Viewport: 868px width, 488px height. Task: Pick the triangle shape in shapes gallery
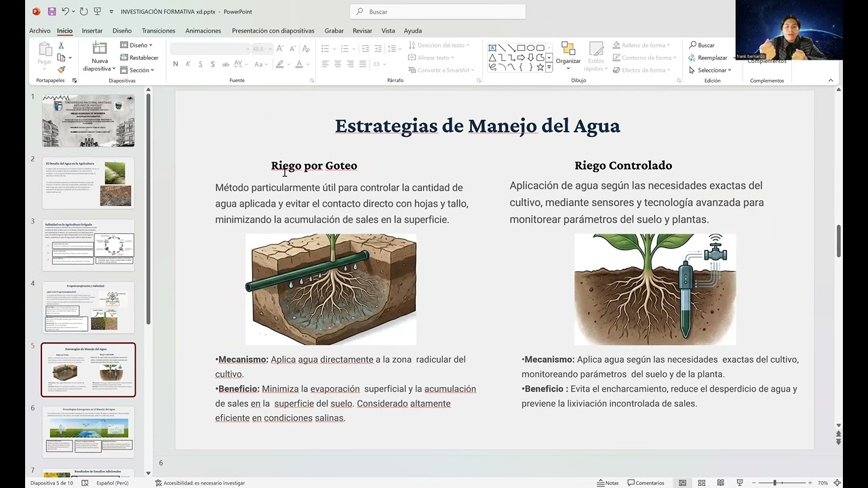492,58
